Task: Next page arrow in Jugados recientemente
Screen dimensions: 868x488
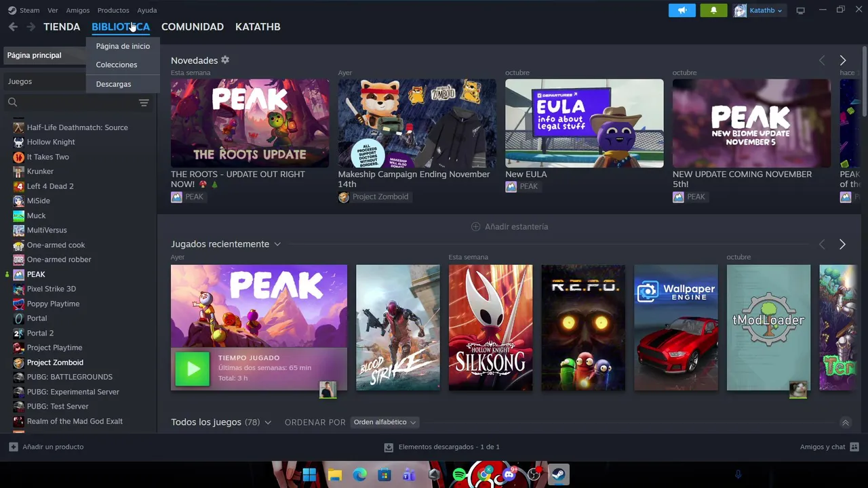Action: [842, 244]
